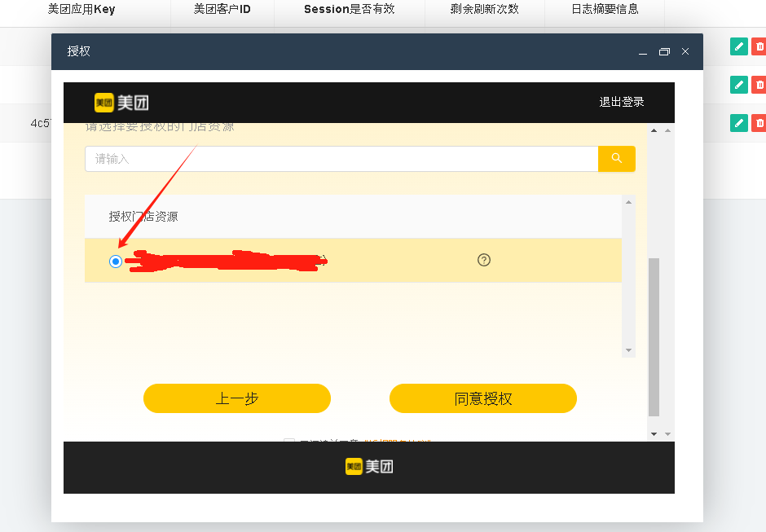Screen dimensions: 766x532
Task: Click the Meituan logo in the header
Action: pyautogui.click(x=121, y=103)
